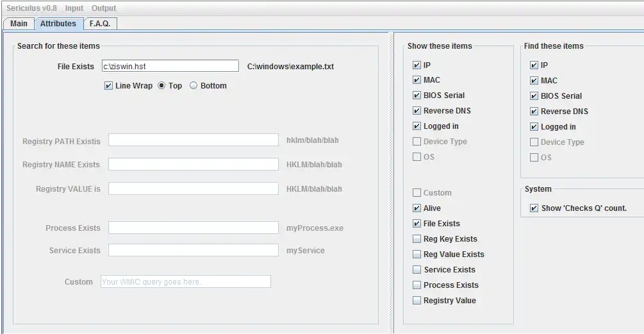Switch to the Main tab
The height and width of the screenshot is (334, 644).
click(19, 24)
